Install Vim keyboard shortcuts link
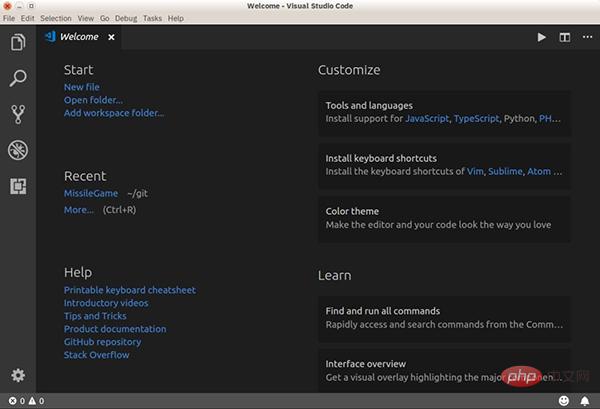The image size is (600, 409). (x=475, y=171)
